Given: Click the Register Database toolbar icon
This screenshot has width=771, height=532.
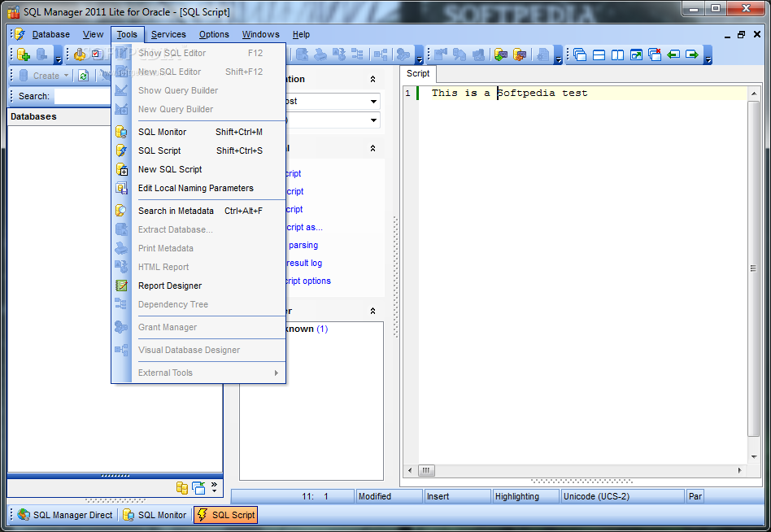Looking at the screenshot, I should (x=23, y=54).
